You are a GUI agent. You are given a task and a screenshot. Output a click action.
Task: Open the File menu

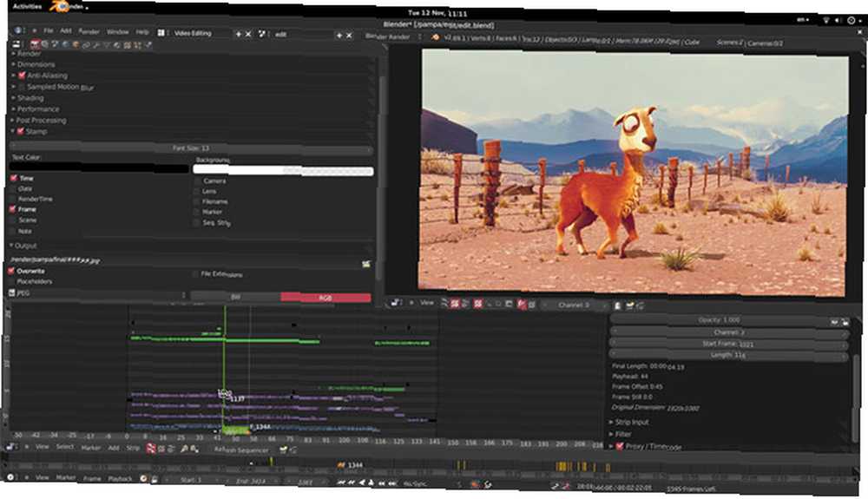(49, 31)
